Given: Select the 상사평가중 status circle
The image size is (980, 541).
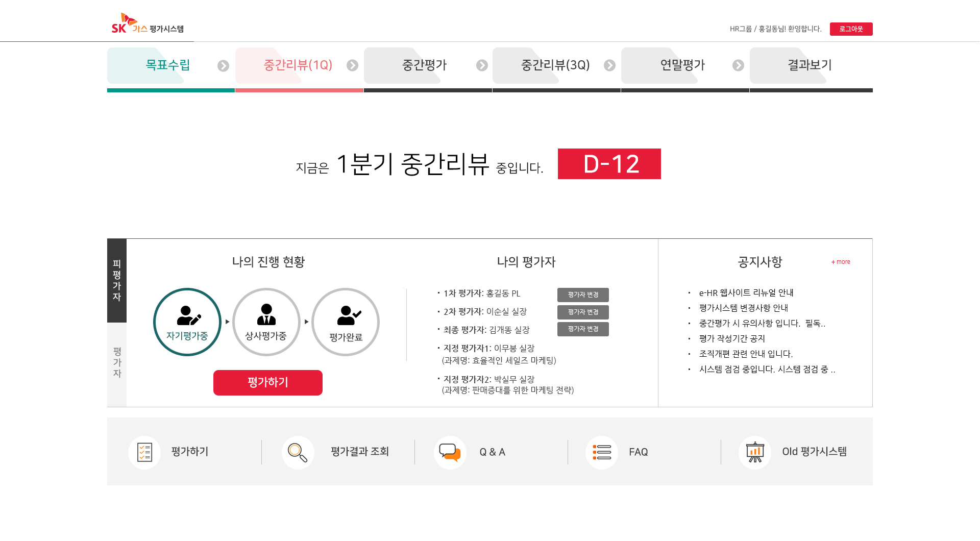Looking at the screenshot, I should 266,322.
